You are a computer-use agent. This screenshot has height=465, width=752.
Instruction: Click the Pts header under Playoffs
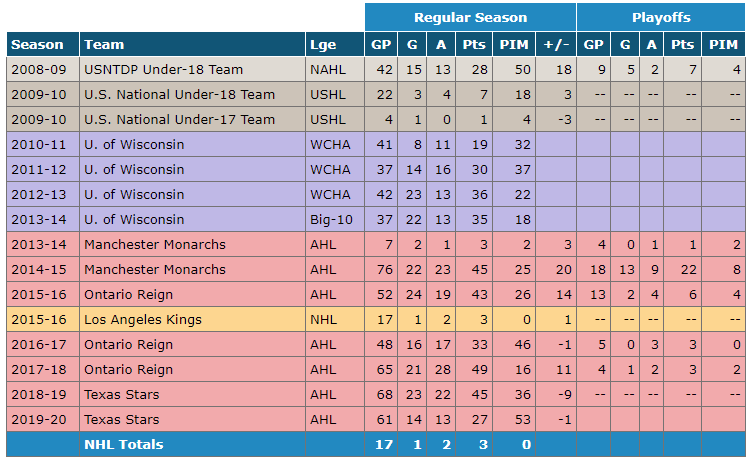(x=682, y=45)
